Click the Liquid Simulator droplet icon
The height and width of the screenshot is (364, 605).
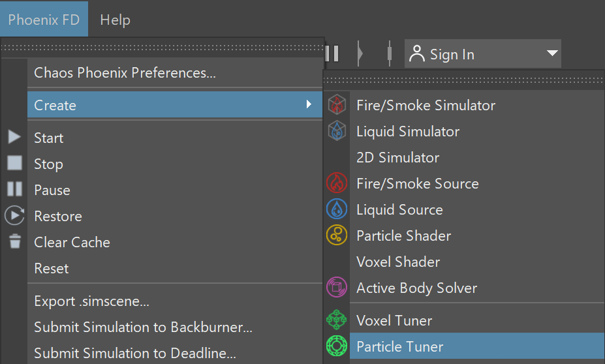point(337,130)
